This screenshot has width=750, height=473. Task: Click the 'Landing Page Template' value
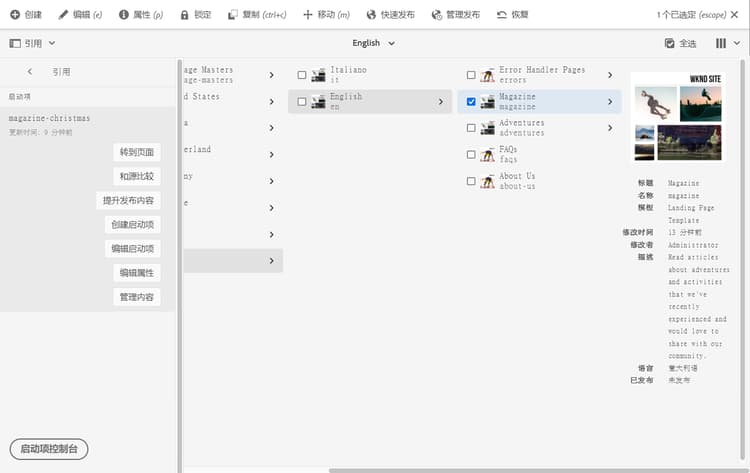[691, 214]
